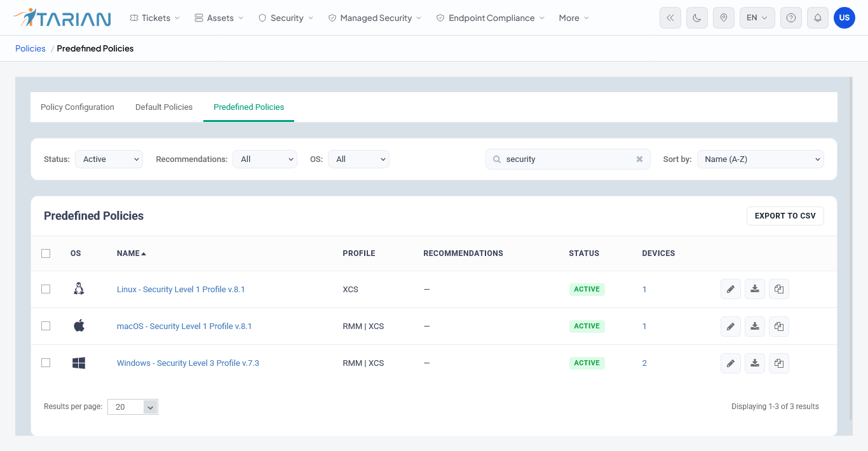Open the Status filter dropdown
868x451 pixels.
tap(109, 159)
